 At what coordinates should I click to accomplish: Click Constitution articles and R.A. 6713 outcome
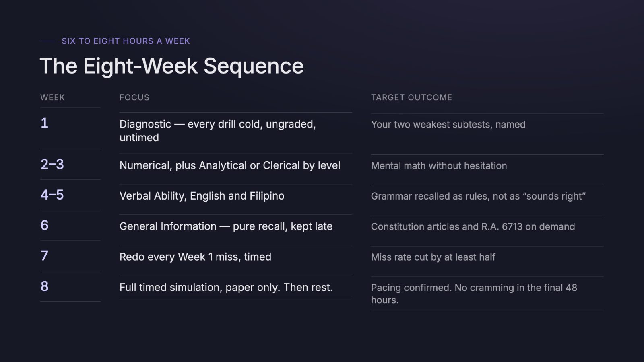click(x=473, y=227)
